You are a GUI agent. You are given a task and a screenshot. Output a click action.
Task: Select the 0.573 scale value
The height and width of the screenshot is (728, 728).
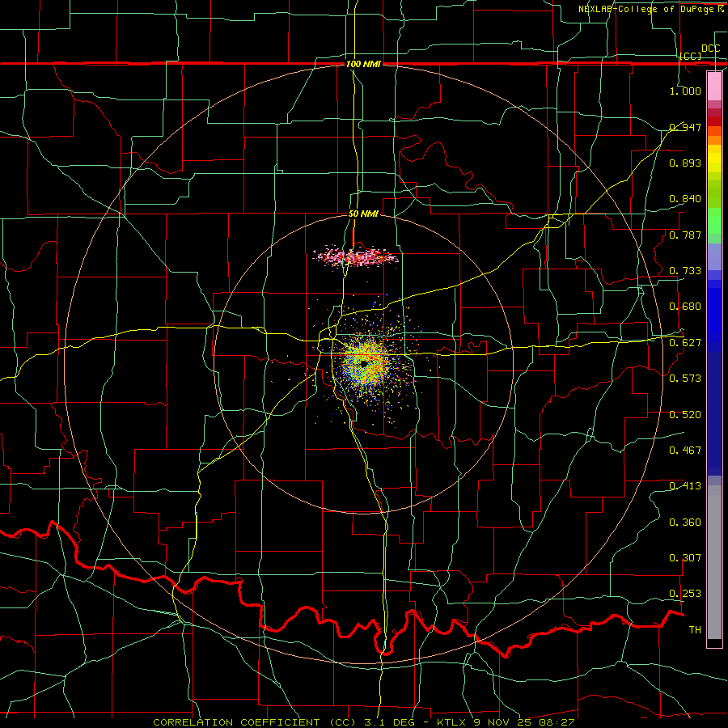coord(685,379)
